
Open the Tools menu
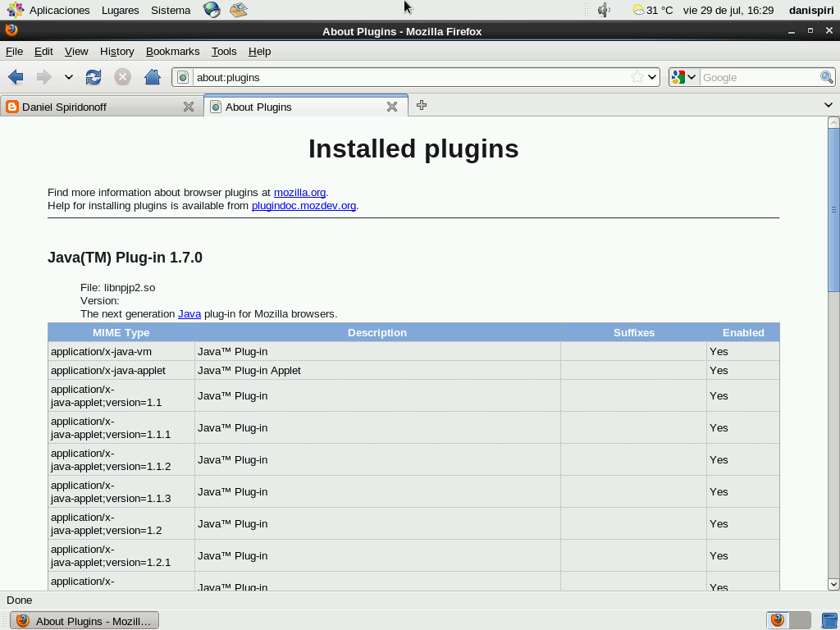[223, 51]
